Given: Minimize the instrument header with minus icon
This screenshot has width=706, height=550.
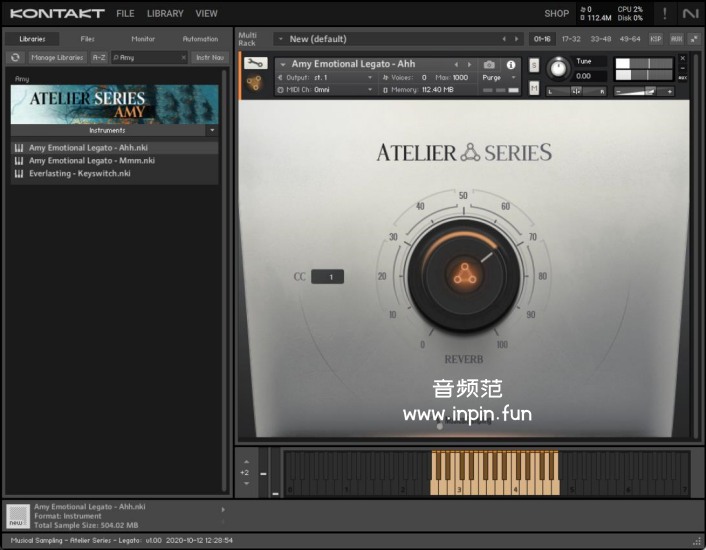Looking at the screenshot, I should click(x=683, y=68).
